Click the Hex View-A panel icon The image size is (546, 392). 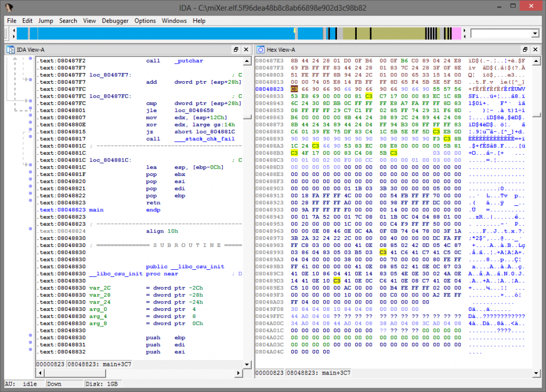coord(260,50)
